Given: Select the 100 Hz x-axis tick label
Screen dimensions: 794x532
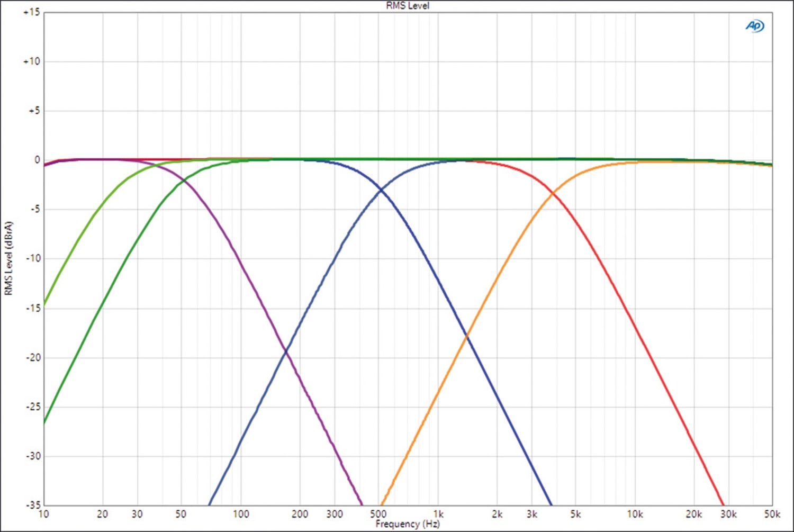Looking at the screenshot, I should (x=240, y=514).
